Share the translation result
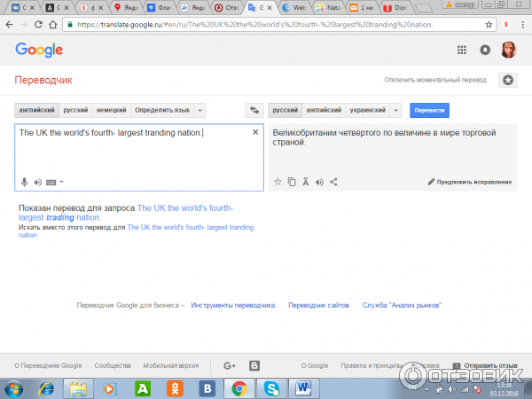The image size is (532, 399). 333,182
